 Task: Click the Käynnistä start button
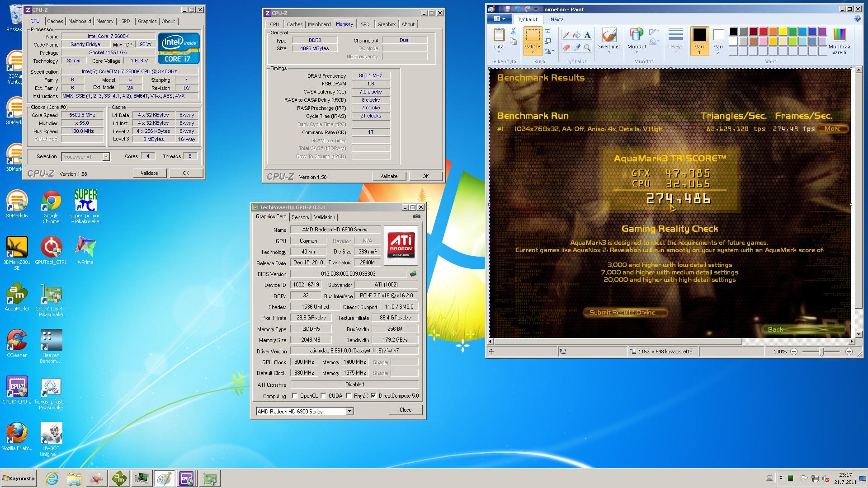tap(19, 479)
